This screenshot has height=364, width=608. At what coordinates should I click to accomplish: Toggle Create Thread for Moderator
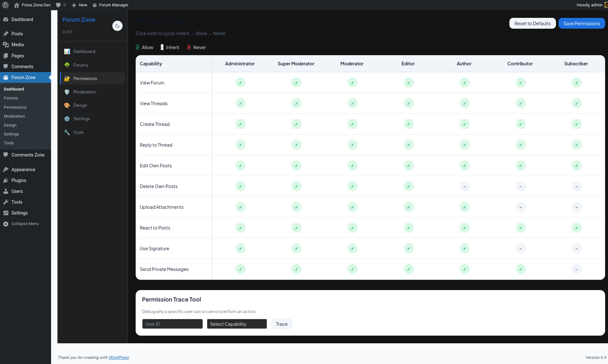coord(353,124)
